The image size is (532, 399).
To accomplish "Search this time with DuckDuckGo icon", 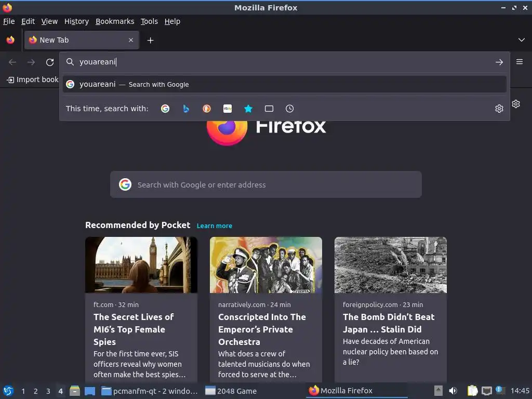I will (x=207, y=109).
